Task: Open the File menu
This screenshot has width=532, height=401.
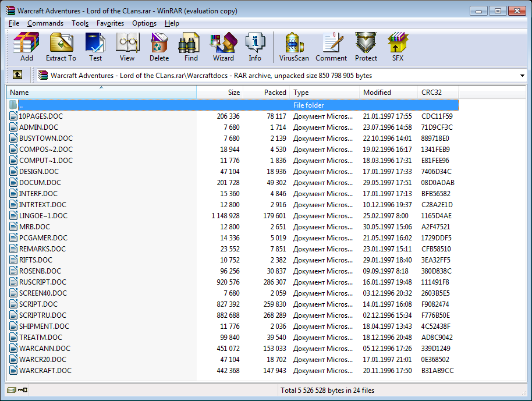Action: tap(14, 23)
